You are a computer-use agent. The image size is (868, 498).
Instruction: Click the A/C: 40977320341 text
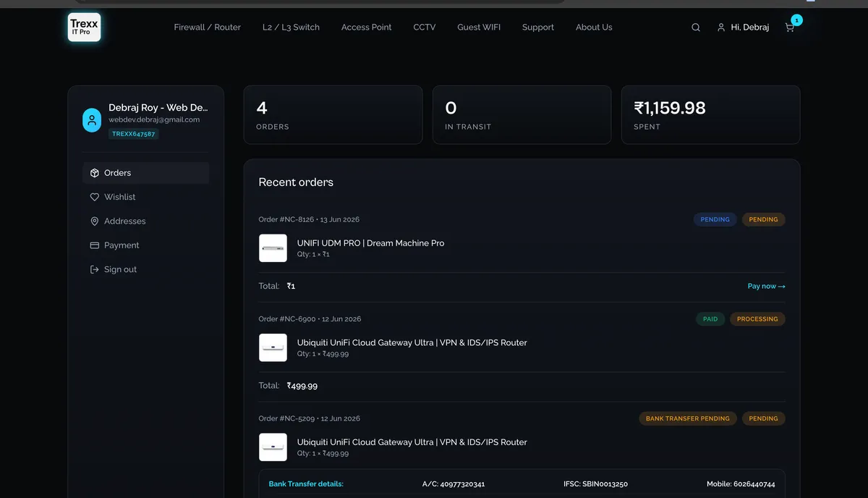(454, 484)
